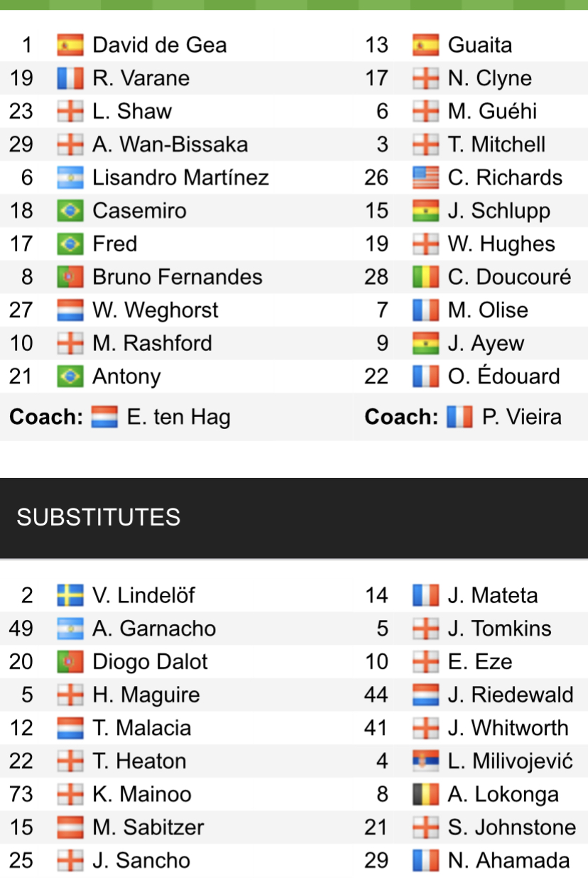Click the Sweden flag beside V. Lindelöf

pos(70,595)
